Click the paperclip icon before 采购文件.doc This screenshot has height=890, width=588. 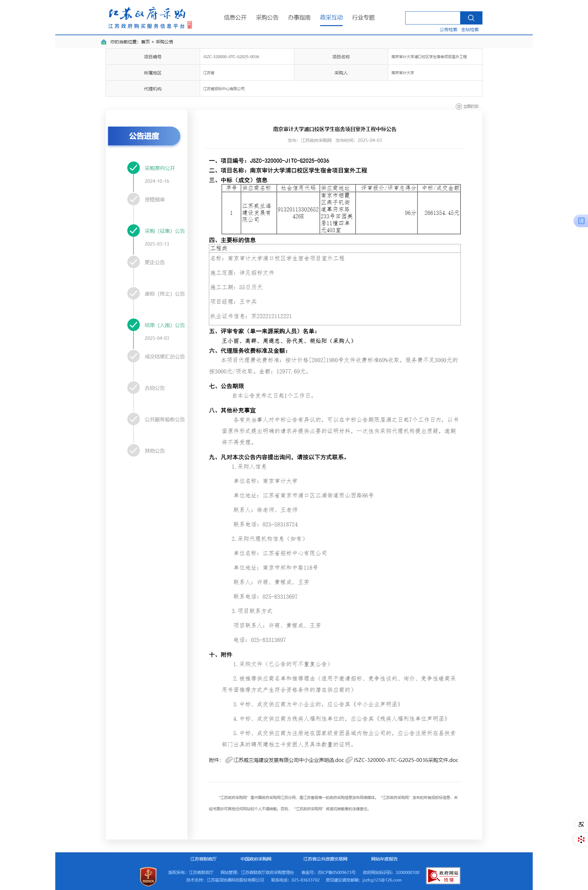click(x=348, y=760)
